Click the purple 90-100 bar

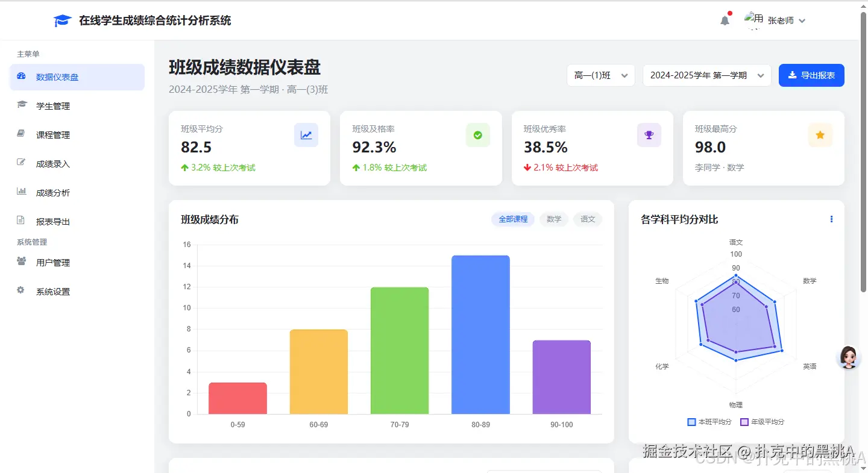pos(562,377)
